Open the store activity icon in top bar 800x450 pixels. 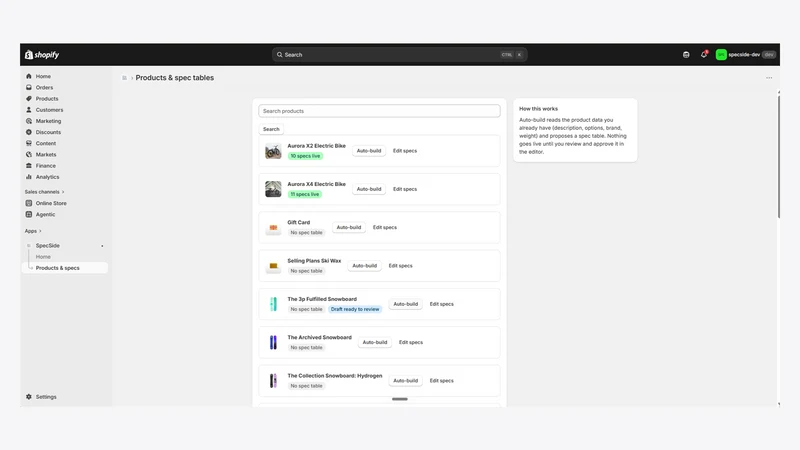click(686, 55)
